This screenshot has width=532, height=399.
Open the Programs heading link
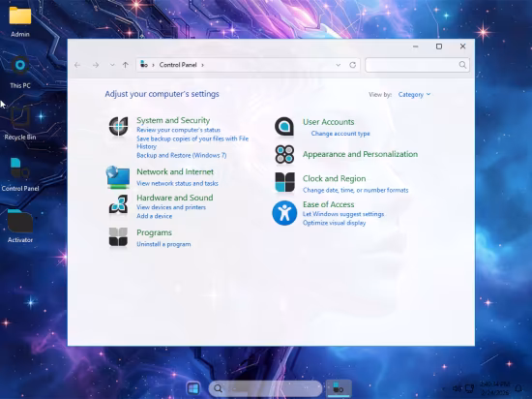154,232
